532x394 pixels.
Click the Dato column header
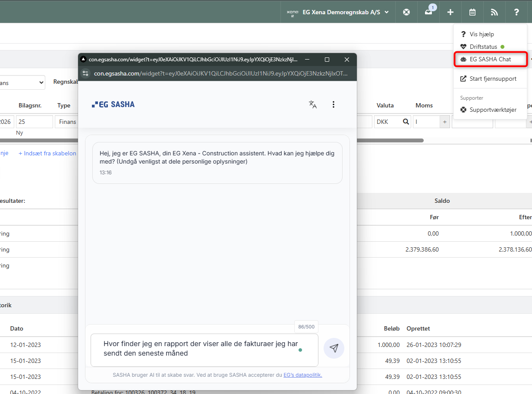click(17, 328)
